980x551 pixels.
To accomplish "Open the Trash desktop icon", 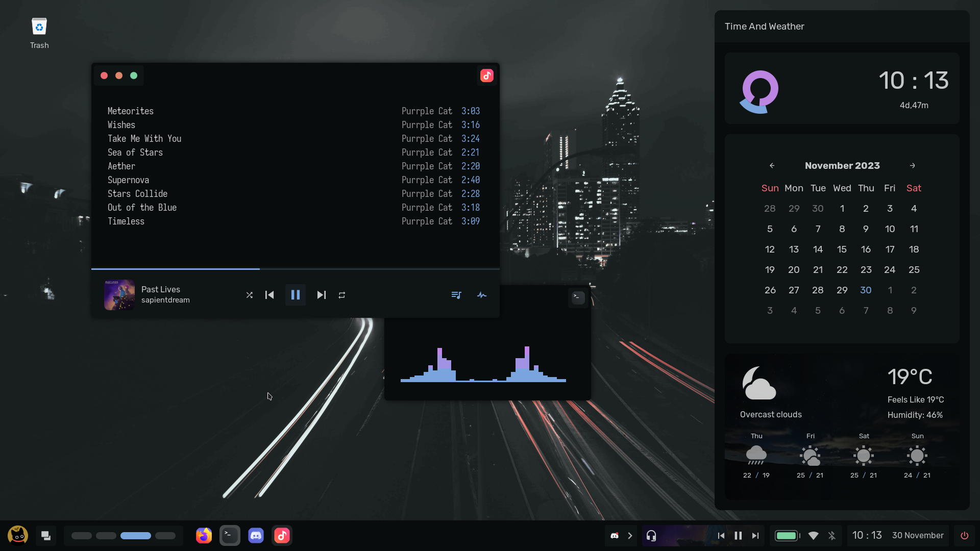I will click(x=39, y=34).
